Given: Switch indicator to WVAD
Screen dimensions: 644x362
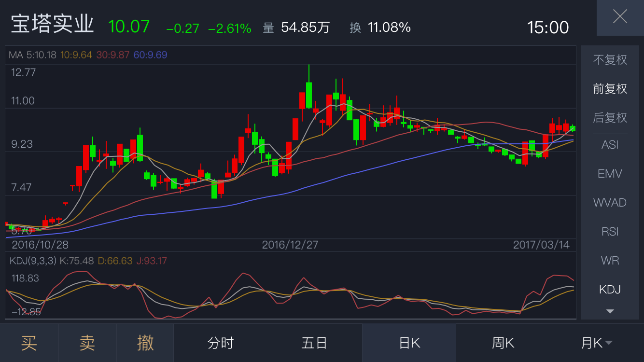Looking at the screenshot, I should pyautogui.click(x=610, y=203).
